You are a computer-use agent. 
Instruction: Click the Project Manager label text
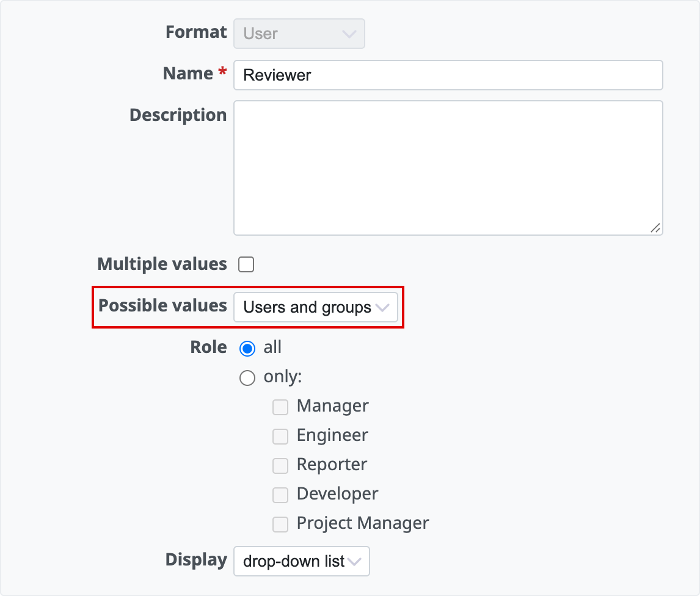point(362,523)
